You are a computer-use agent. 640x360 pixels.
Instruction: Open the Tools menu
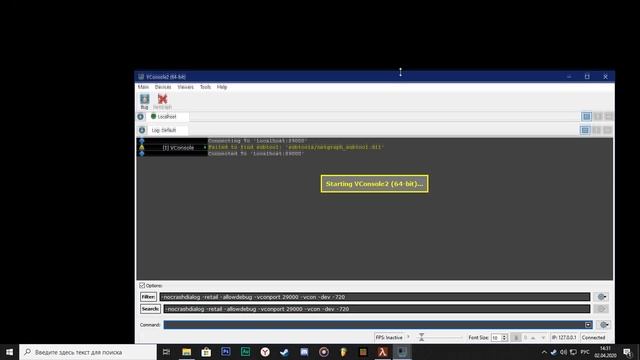(x=205, y=87)
